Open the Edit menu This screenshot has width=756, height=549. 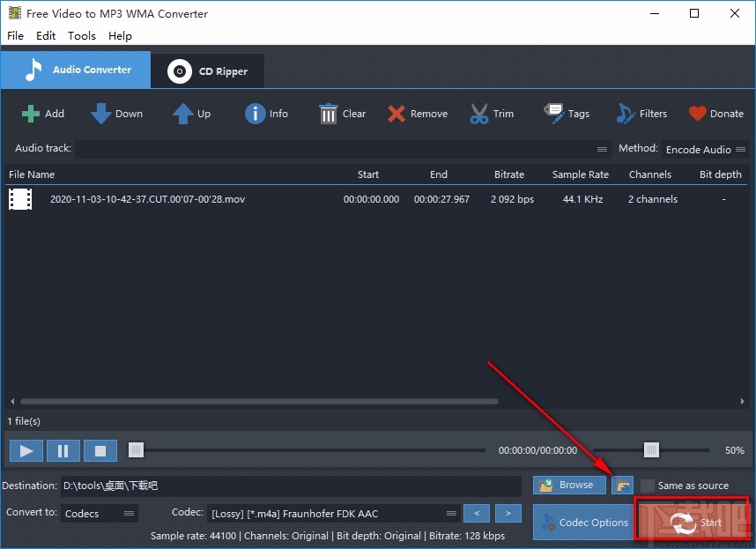46,35
